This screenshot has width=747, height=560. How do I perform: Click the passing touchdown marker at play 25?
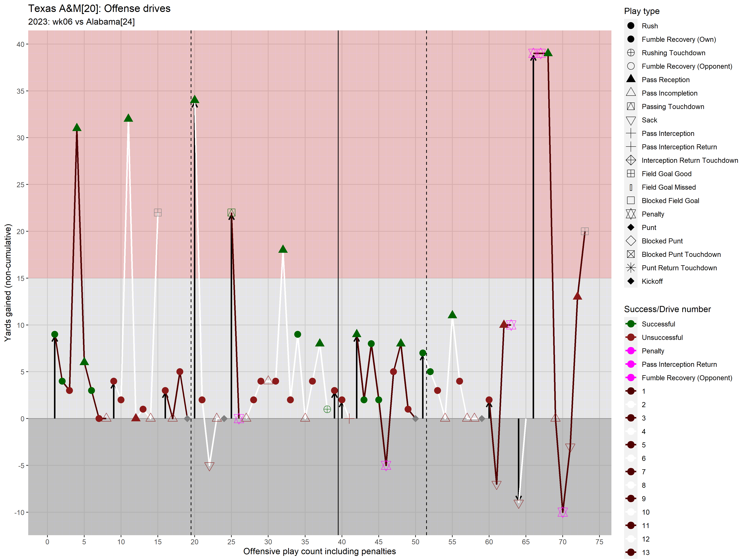pyautogui.click(x=231, y=212)
